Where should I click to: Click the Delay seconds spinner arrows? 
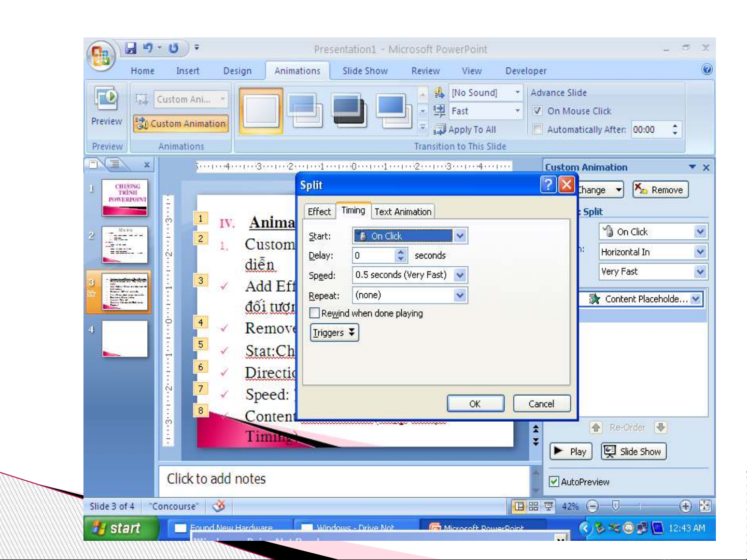pos(401,255)
